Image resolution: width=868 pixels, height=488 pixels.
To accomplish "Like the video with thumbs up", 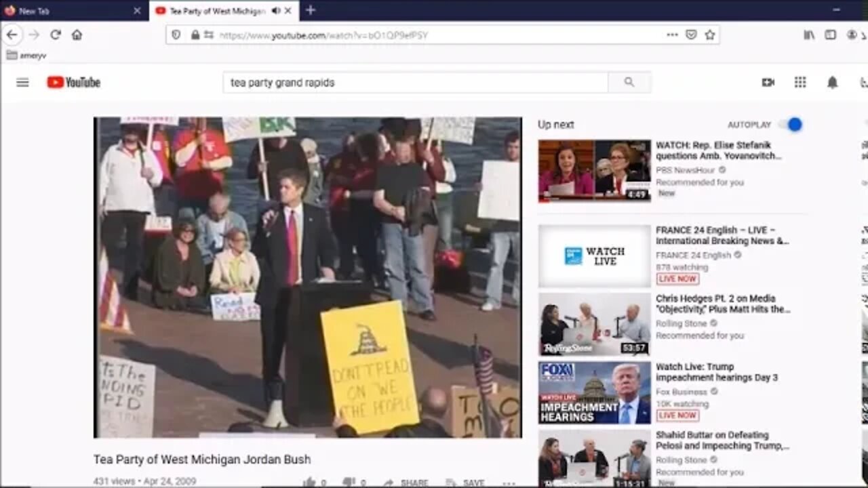I will [x=315, y=483].
